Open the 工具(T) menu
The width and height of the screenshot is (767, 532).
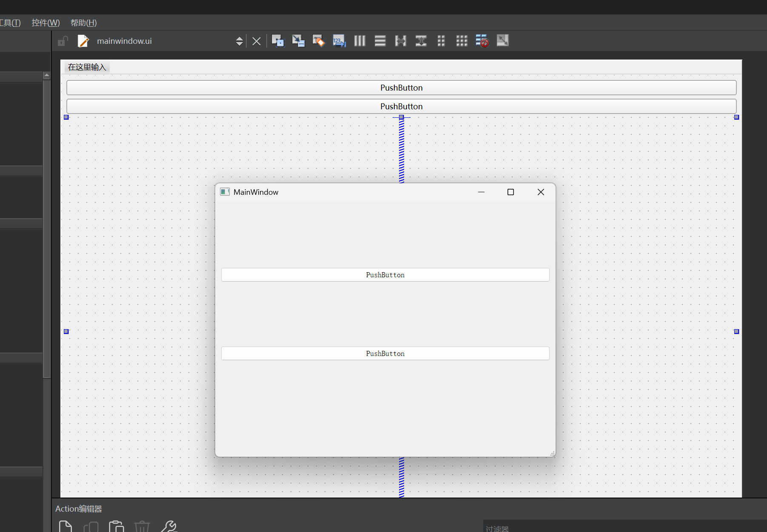pyautogui.click(x=10, y=23)
